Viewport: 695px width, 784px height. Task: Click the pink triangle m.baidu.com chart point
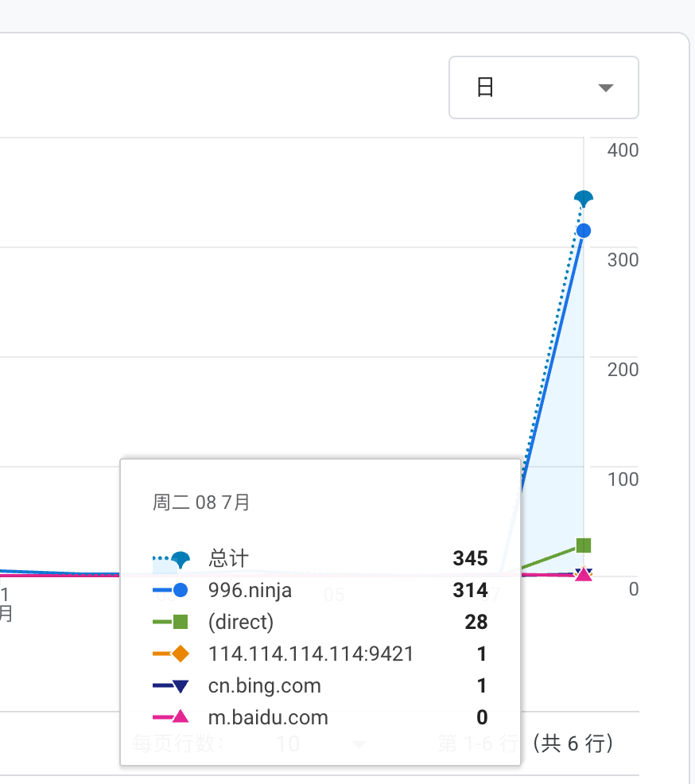point(584,574)
